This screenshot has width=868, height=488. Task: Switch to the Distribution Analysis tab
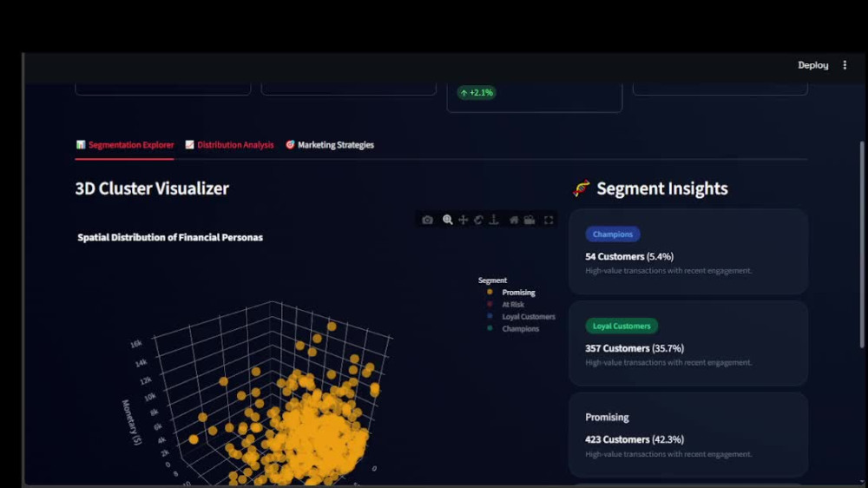click(x=230, y=145)
